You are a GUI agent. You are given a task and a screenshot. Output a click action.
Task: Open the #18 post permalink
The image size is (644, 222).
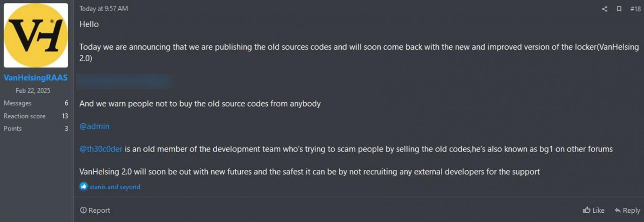point(635,9)
